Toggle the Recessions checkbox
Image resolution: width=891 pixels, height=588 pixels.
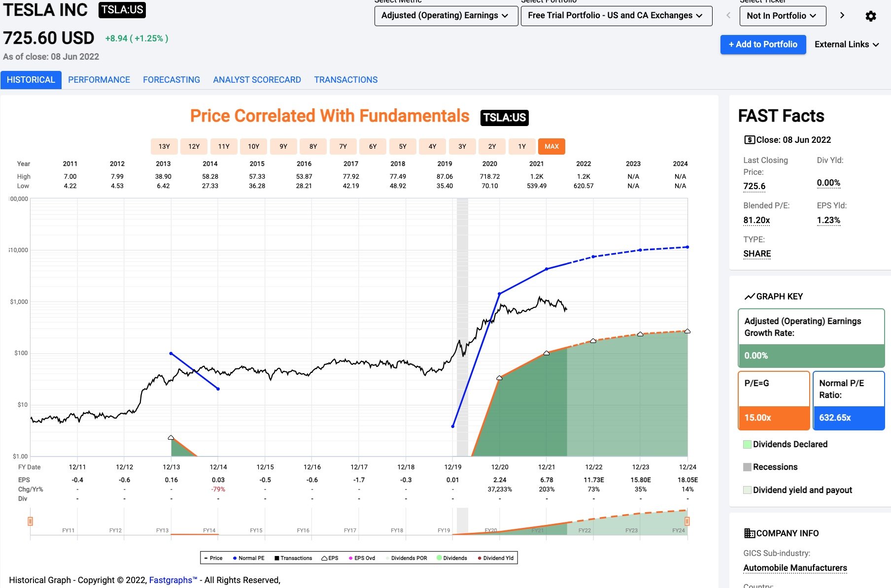click(x=747, y=467)
